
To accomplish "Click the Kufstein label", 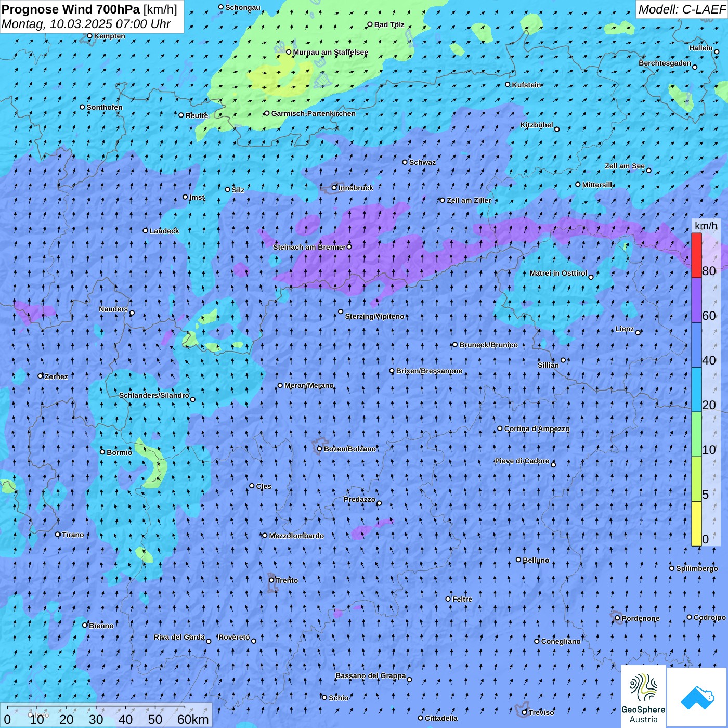I will tap(526, 85).
